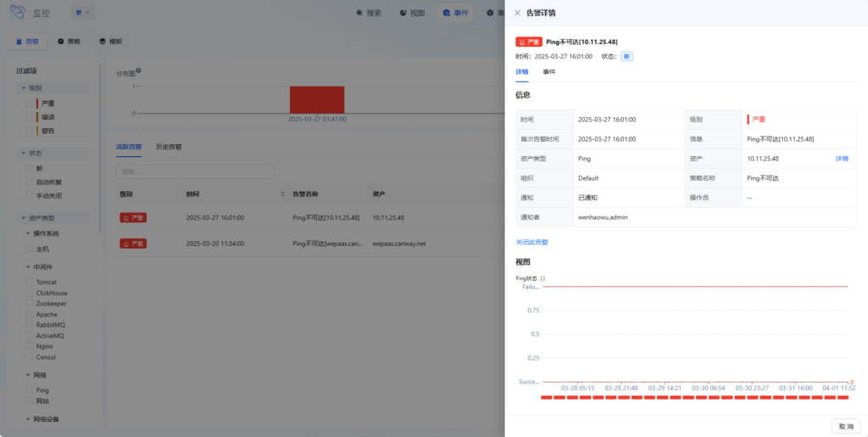Click the Default organization value
This screenshot has width=868, height=437.
point(588,178)
